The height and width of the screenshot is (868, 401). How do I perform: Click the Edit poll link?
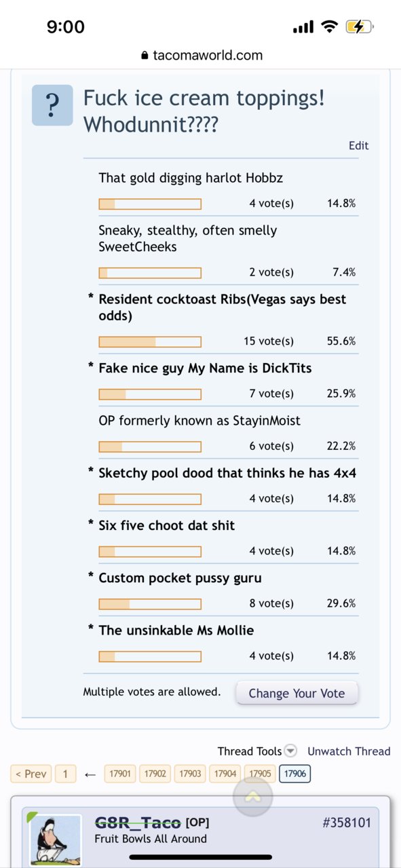(358, 145)
